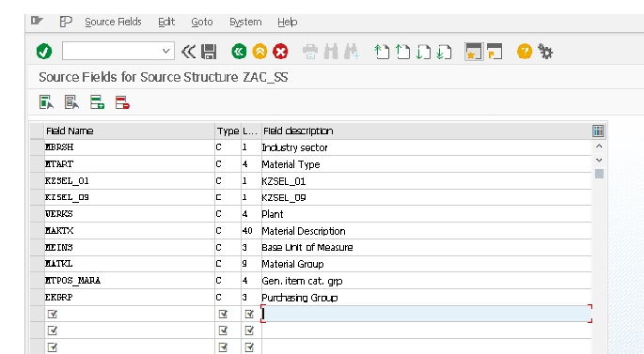Screen dimensions: 644x354
Task: Generate a shortcut with the arrow window icon
Action: [495, 52]
